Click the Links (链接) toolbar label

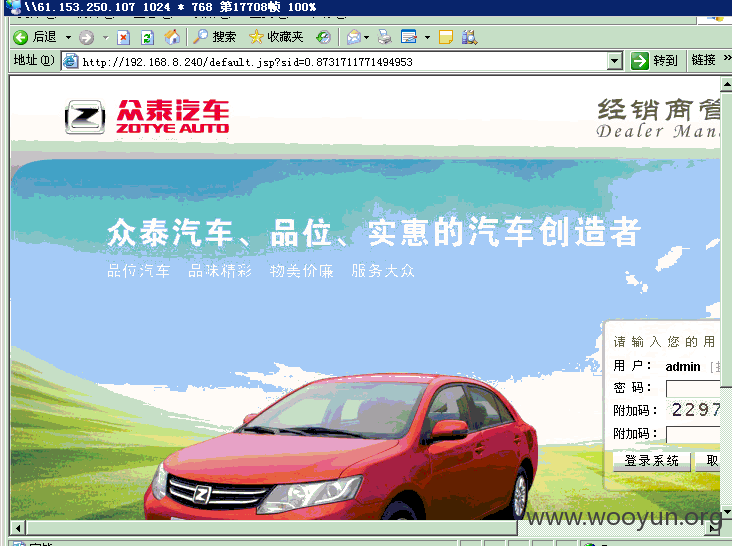[x=703, y=60]
